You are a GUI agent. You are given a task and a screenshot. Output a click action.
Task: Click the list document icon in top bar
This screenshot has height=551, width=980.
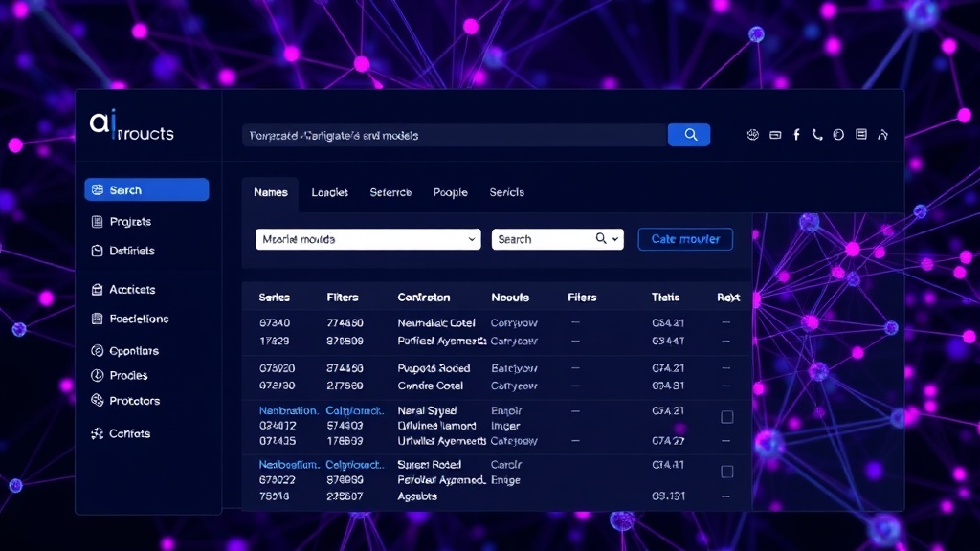(x=861, y=134)
